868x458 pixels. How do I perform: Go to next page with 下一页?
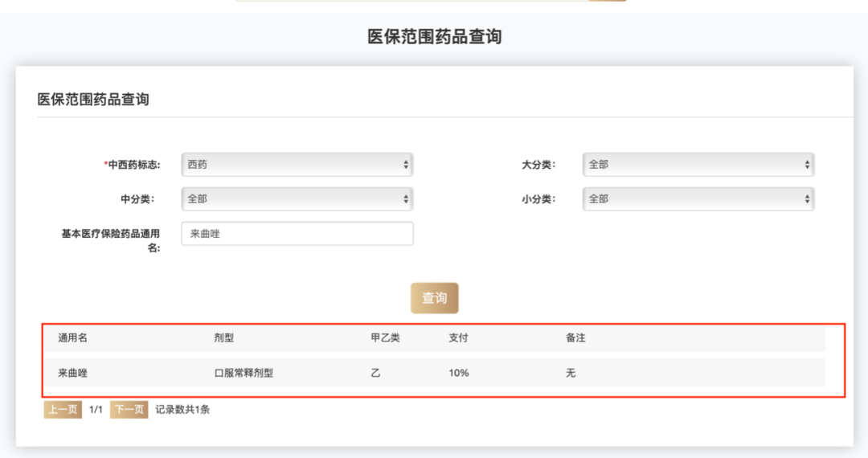(129, 409)
